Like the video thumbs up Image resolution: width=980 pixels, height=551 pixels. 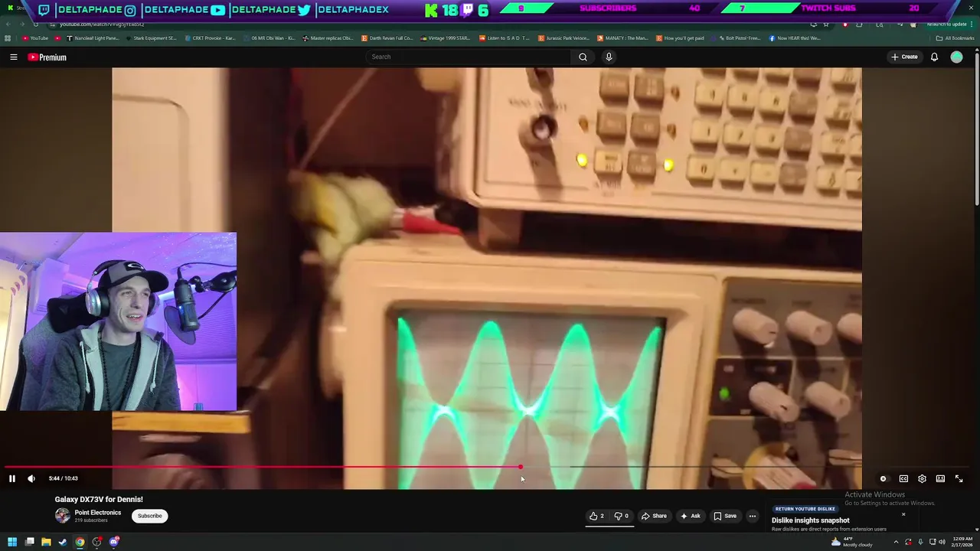coord(596,516)
